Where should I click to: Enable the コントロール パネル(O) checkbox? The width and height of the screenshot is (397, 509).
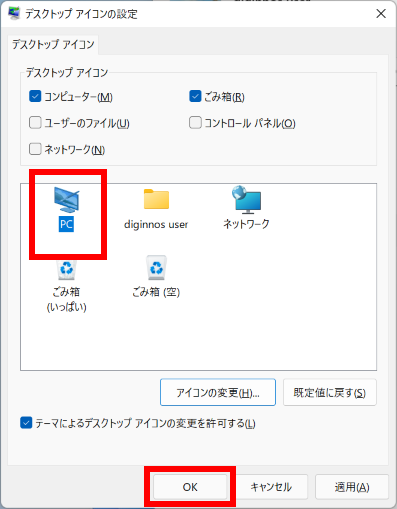coord(195,123)
